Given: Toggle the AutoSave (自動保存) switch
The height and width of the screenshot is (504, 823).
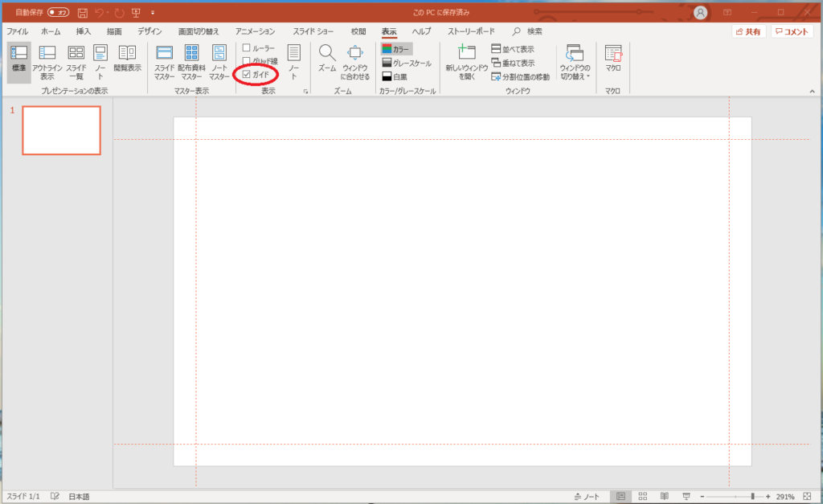Looking at the screenshot, I should [x=58, y=13].
